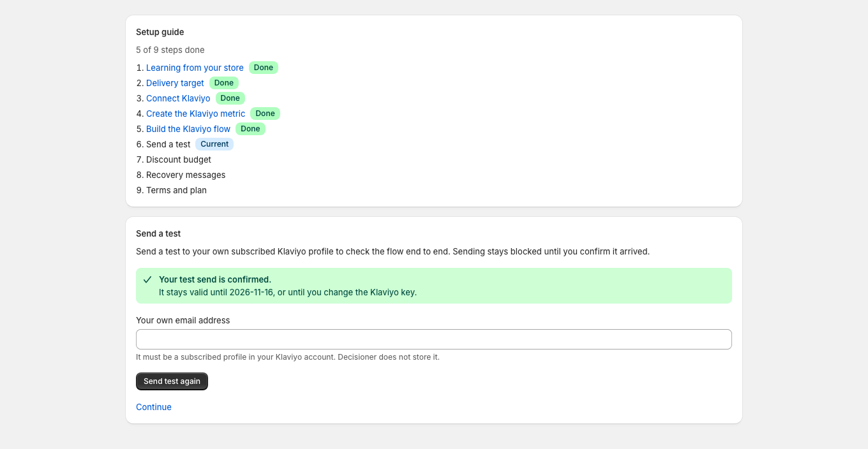The width and height of the screenshot is (868, 449).
Task: Click Done badge beside Connect Klaviyo
Action: (230, 98)
